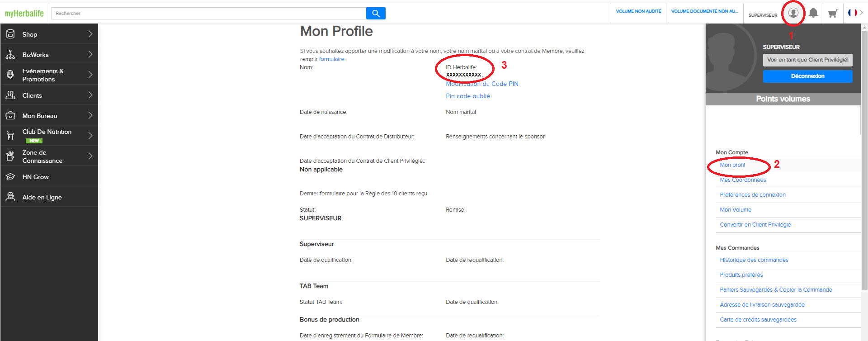Click the French flag language icon
Image resolution: width=868 pixels, height=341 pixels.
(853, 13)
